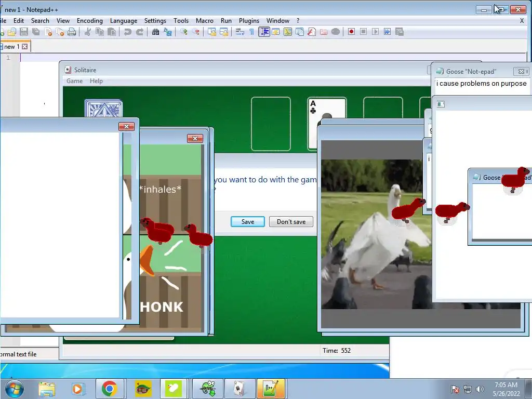Click the "Time: 552" status text
The width and height of the screenshot is (532, 399).
click(x=337, y=351)
